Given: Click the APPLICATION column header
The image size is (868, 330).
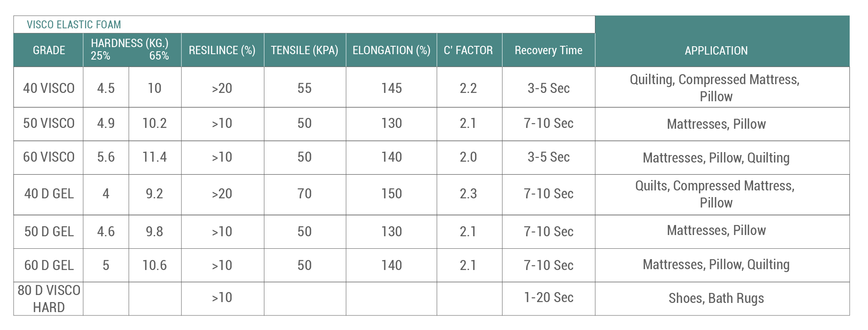Looking at the screenshot, I should (716, 51).
